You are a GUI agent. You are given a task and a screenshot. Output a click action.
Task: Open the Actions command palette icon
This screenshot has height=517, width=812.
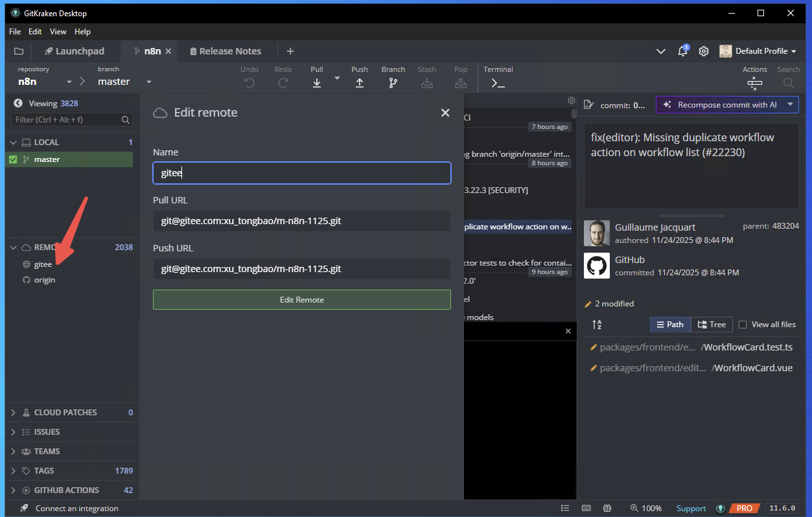[755, 83]
